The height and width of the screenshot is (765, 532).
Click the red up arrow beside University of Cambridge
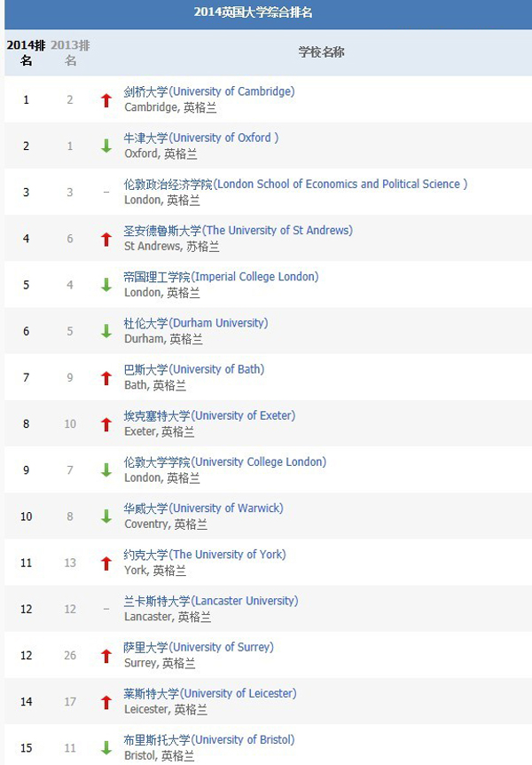click(106, 100)
